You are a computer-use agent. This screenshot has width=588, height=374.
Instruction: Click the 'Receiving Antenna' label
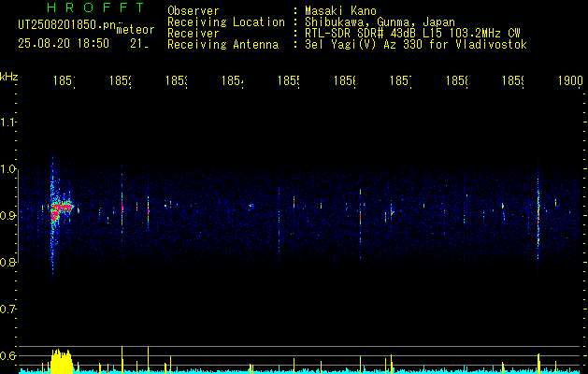pos(222,45)
